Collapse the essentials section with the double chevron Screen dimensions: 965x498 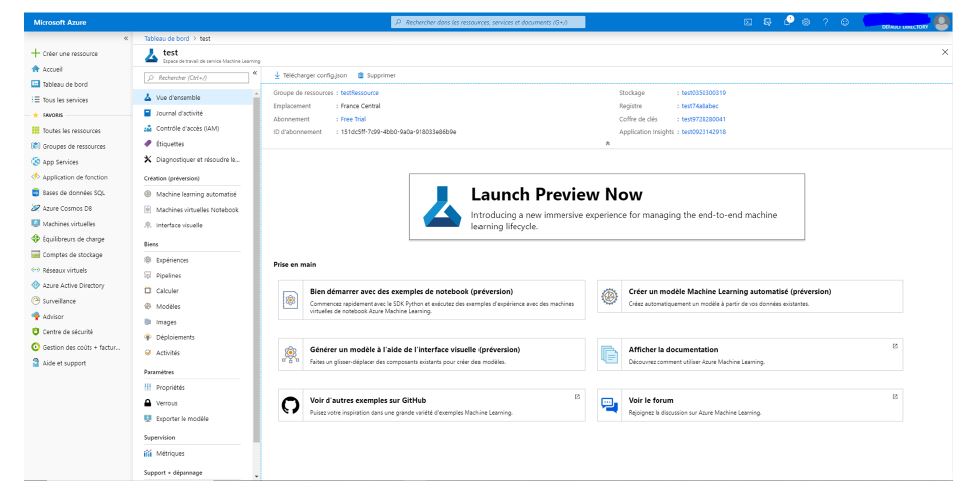click(x=608, y=143)
